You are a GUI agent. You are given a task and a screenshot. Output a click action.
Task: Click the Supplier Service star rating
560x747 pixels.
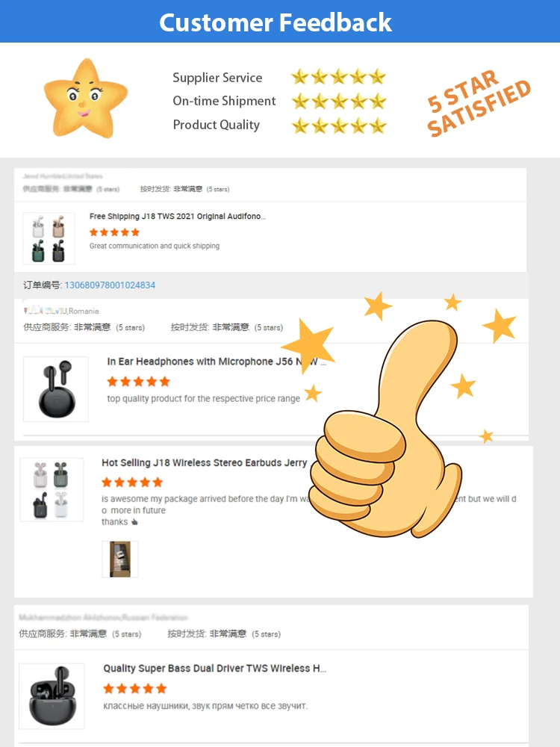click(x=338, y=77)
